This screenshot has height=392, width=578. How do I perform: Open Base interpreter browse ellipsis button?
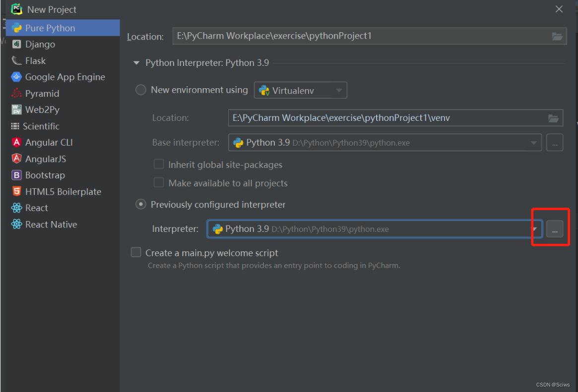click(554, 143)
